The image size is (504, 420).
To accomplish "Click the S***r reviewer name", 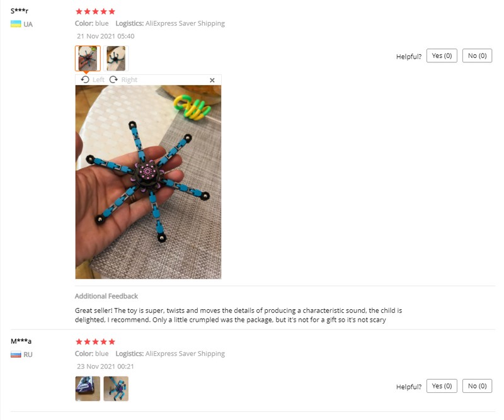I will click(20, 11).
